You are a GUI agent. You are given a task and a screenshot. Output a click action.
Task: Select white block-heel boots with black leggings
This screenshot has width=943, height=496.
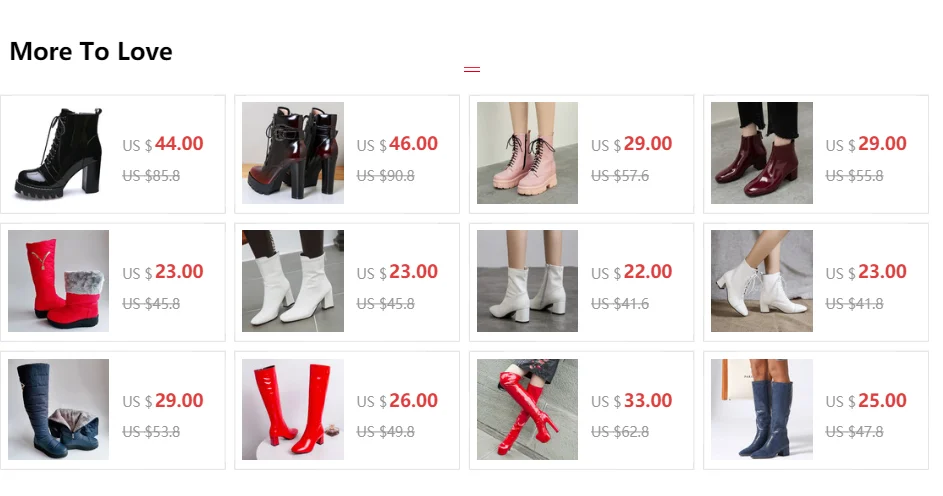(x=293, y=281)
